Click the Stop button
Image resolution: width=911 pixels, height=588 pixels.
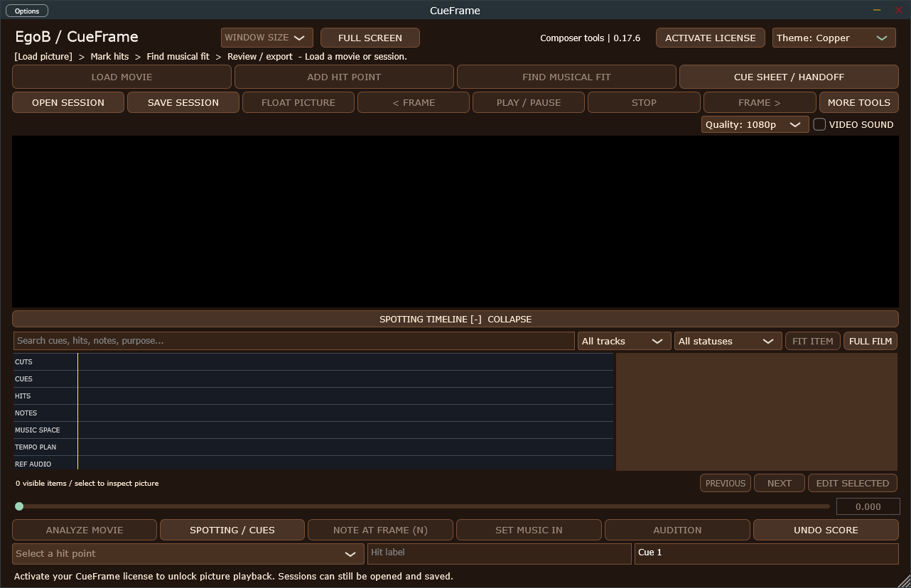click(644, 102)
